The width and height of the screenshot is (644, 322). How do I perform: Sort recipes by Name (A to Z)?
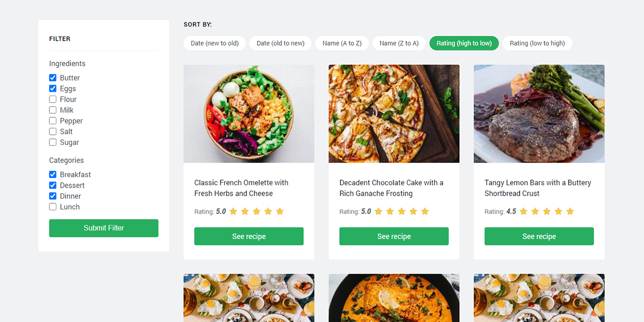[342, 43]
